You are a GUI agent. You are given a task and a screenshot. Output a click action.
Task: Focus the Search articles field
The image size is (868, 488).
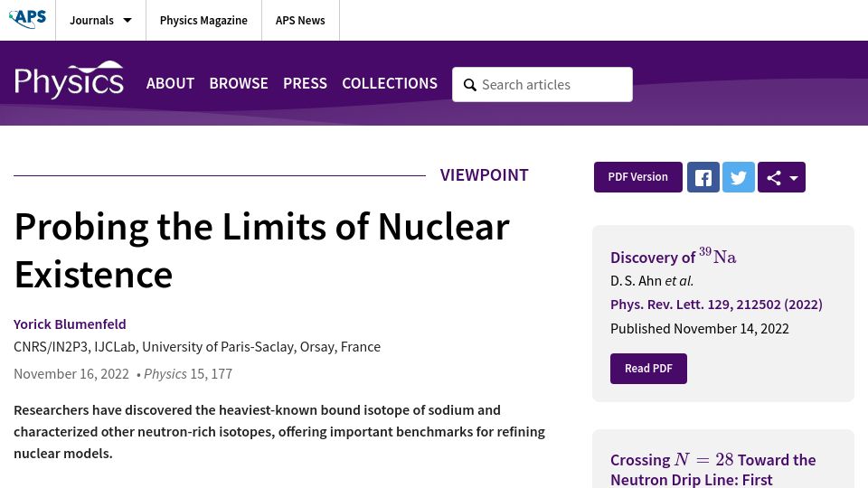click(x=542, y=85)
